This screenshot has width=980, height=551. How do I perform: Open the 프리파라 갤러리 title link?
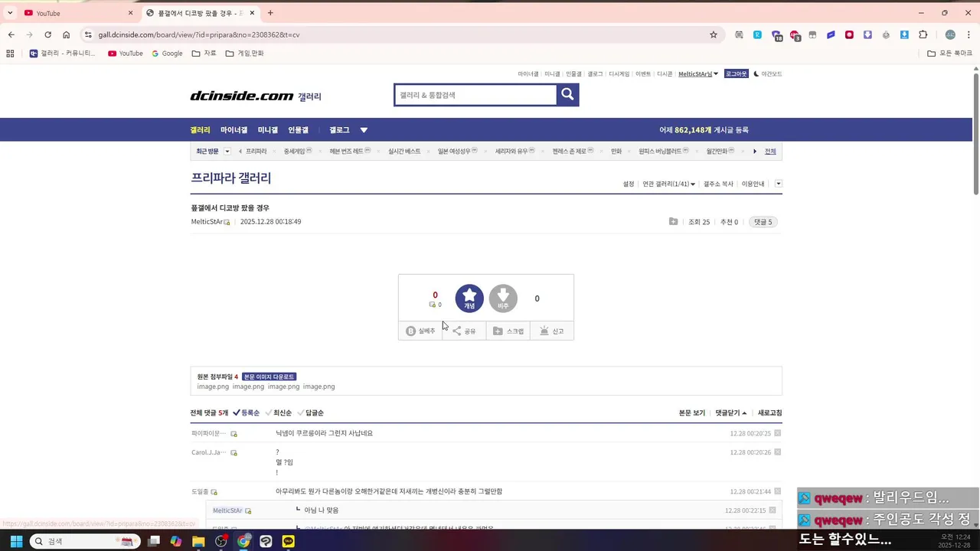point(230,178)
